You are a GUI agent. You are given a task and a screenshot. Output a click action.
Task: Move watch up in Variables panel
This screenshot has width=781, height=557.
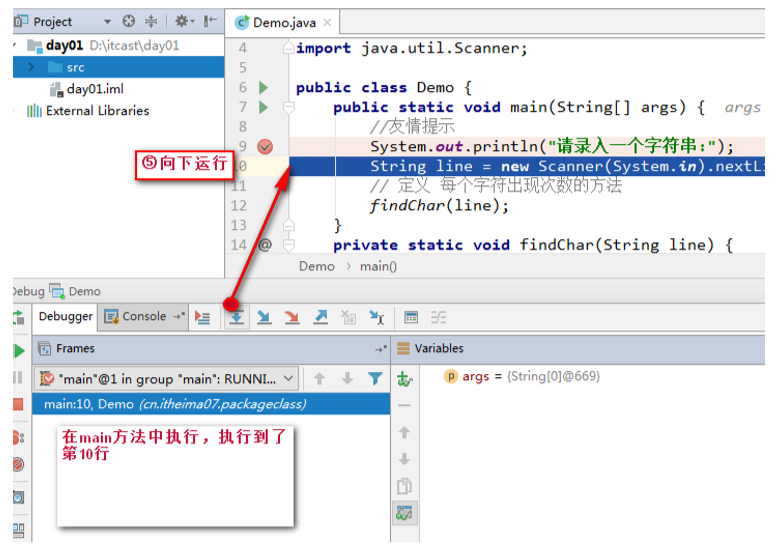point(404,432)
